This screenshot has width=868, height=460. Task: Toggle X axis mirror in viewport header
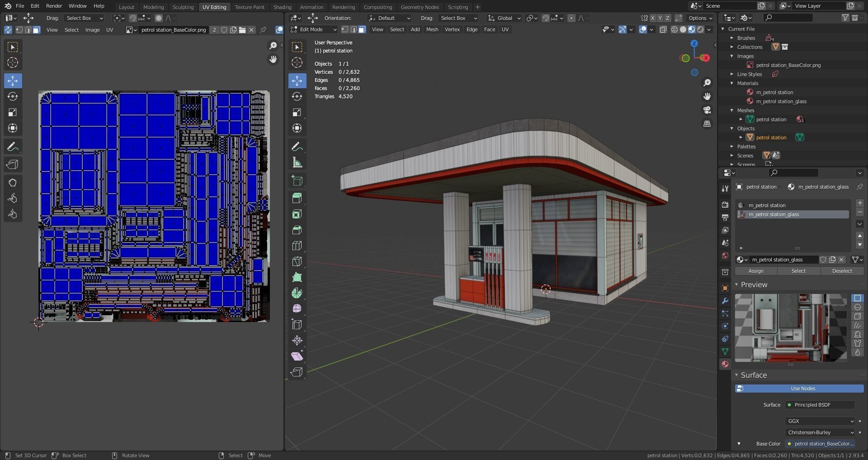pyautogui.click(x=652, y=18)
